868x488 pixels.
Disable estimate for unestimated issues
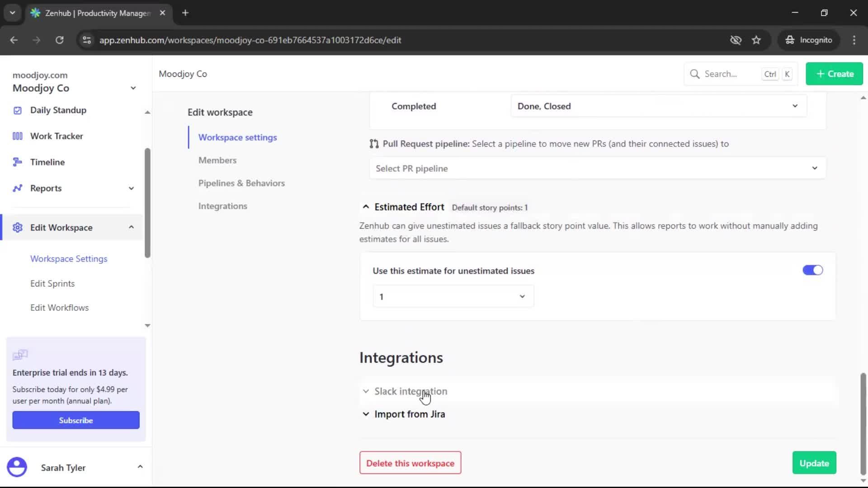[812, 270]
